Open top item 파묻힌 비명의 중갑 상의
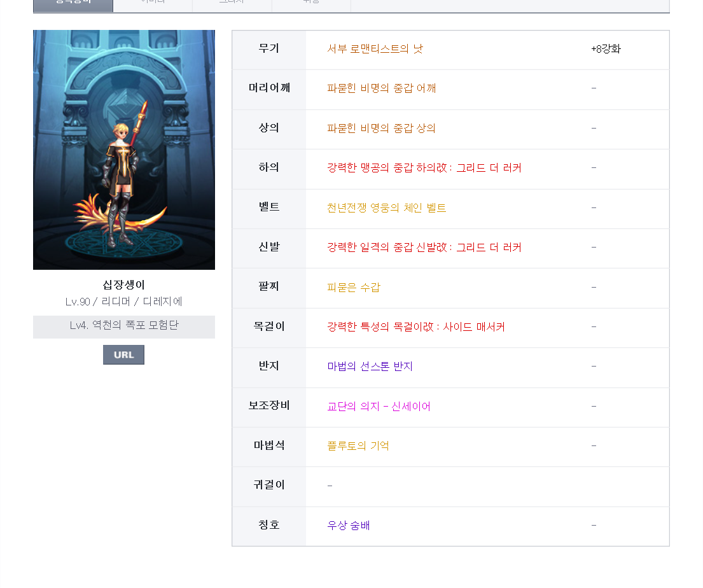 381,129
